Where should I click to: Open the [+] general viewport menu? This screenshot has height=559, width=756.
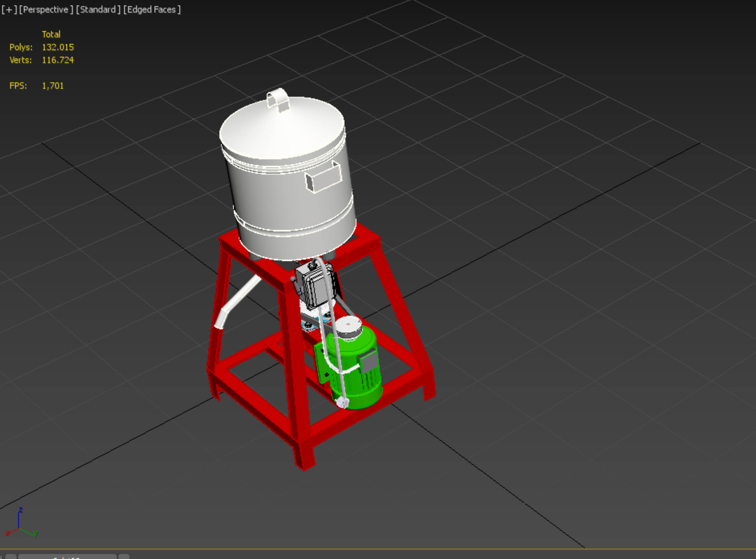9,9
